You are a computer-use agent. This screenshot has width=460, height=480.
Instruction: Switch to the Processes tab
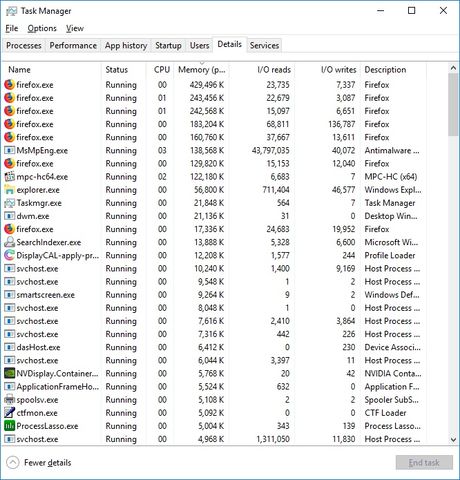pyautogui.click(x=24, y=45)
